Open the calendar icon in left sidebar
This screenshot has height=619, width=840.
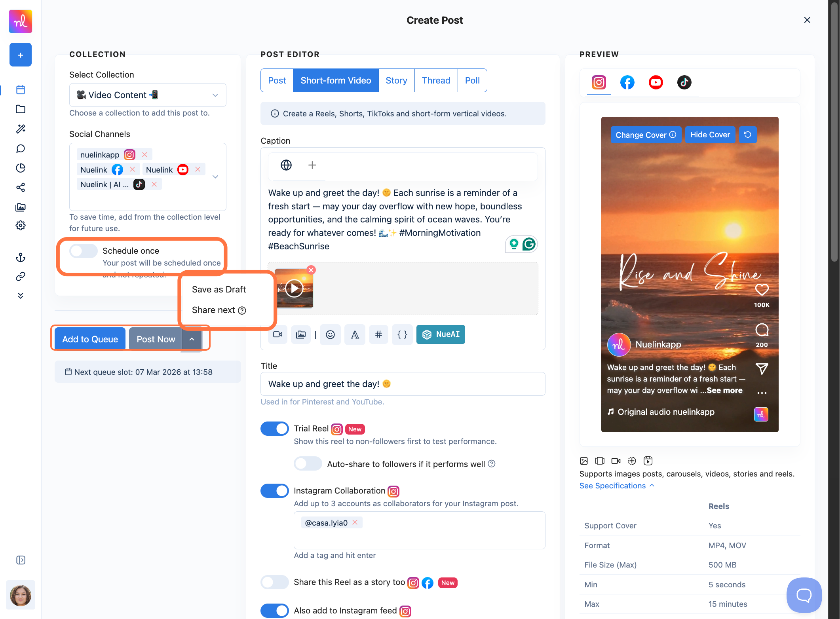pos(21,90)
